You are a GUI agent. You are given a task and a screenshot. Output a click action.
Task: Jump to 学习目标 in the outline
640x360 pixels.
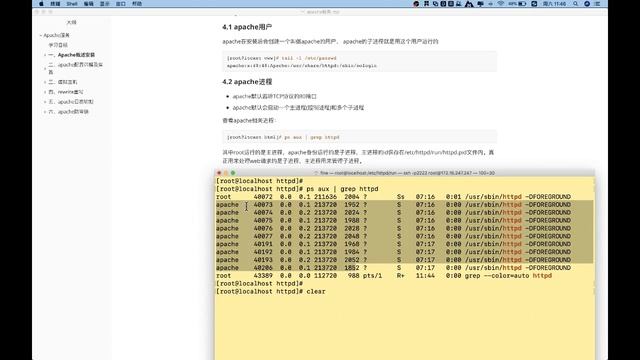pos(58,45)
